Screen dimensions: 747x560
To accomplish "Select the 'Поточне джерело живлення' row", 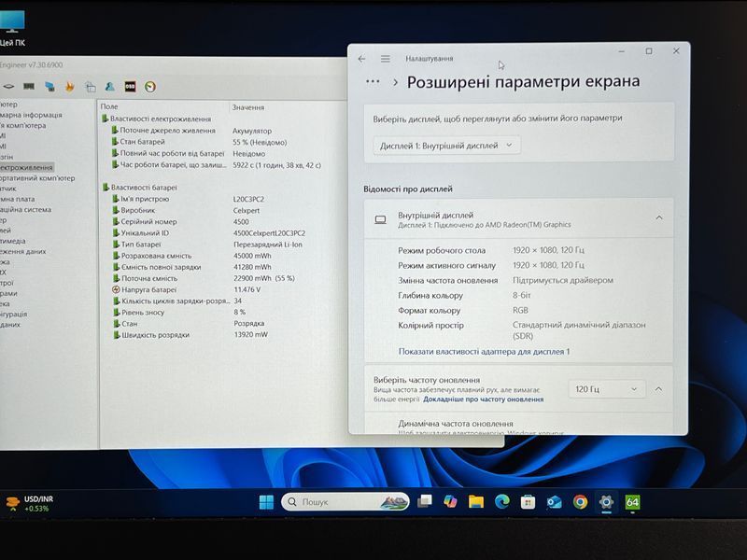I will (163, 130).
